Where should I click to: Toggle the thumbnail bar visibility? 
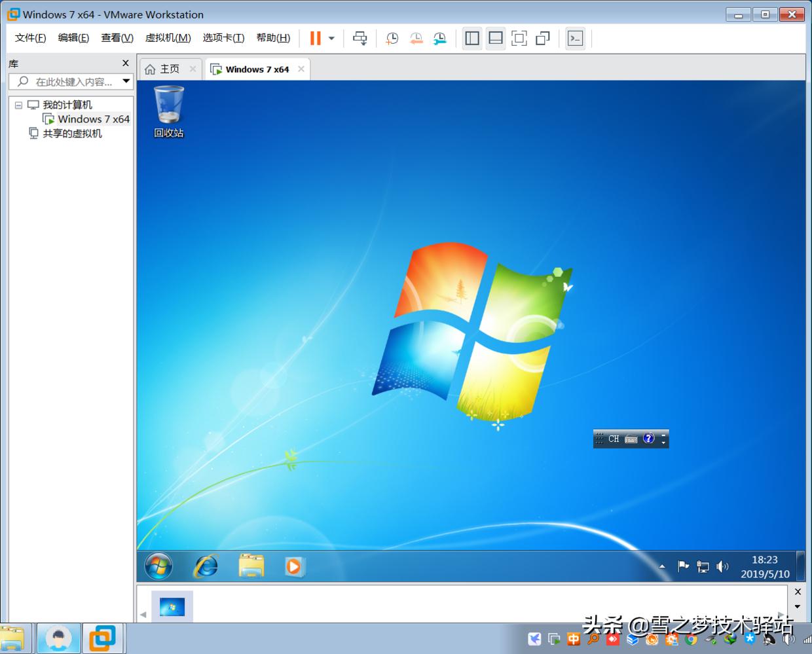click(x=495, y=38)
